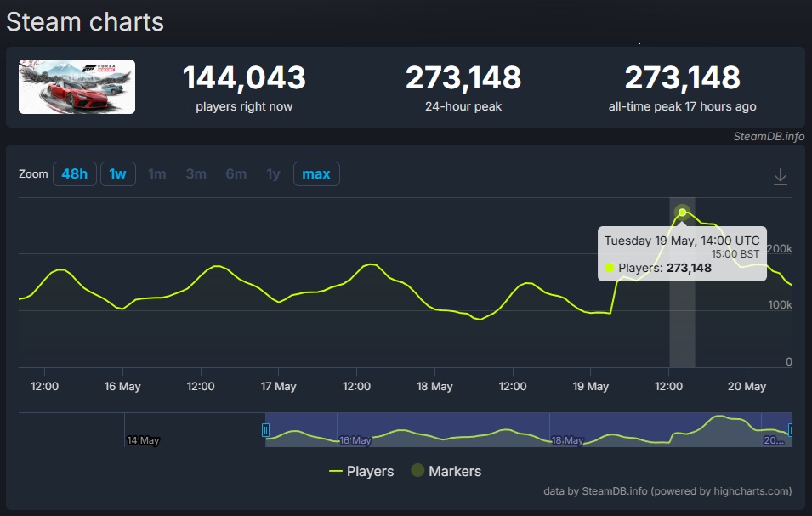812x516 pixels.
Task: Click the 17 May x-axis label
Action: point(279,387)
